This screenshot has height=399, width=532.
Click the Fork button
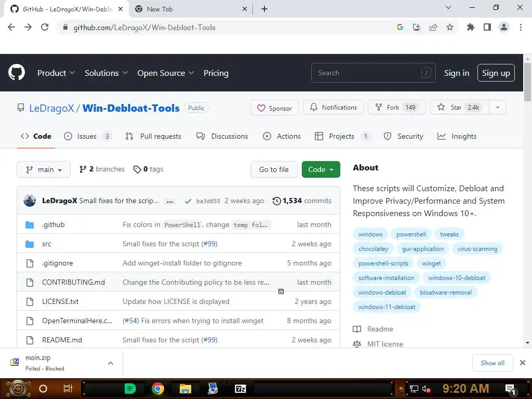click(397, 108)
